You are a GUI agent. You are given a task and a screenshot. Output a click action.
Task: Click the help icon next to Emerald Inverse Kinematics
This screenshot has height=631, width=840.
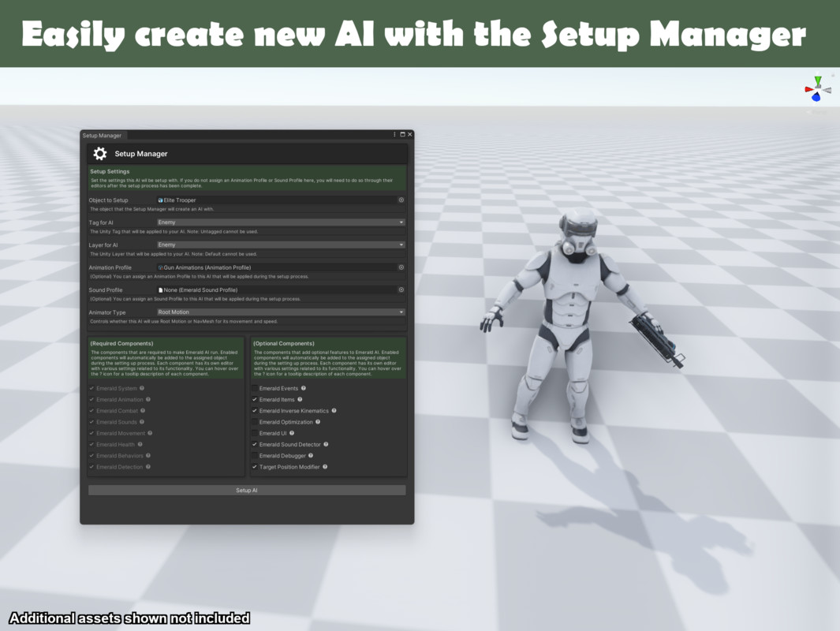pyautogui.click(x=334, y=411)
